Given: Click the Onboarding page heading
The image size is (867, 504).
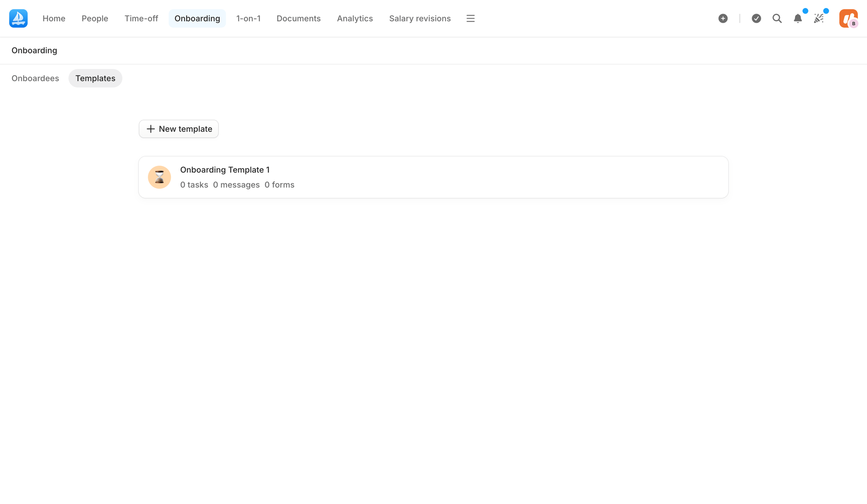Looking at the screenshot, I should pos(34,50).
